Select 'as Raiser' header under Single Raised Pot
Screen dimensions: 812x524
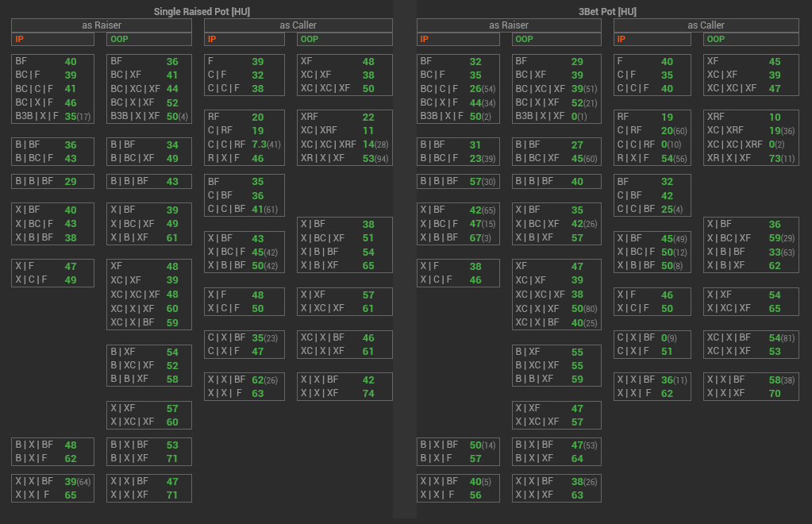point(102,25)
